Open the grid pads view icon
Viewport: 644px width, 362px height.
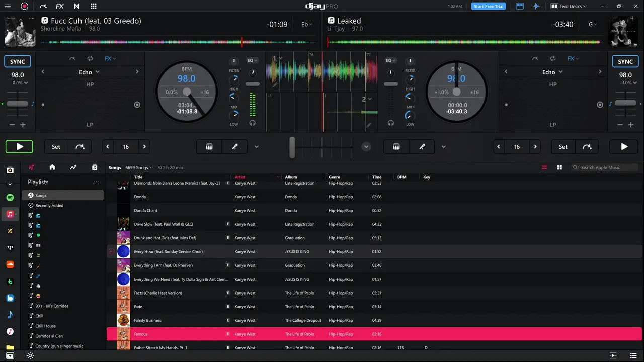tap(94, 6)
